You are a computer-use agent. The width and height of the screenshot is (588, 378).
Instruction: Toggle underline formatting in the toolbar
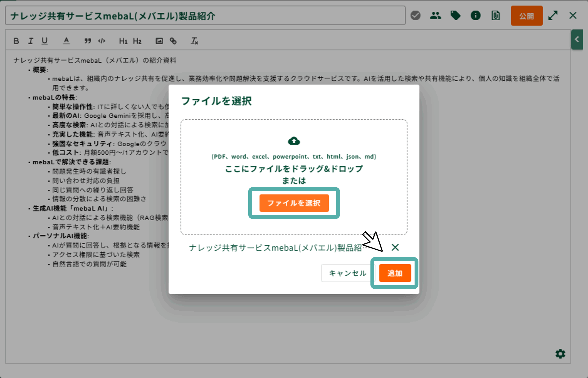[44, 41]
